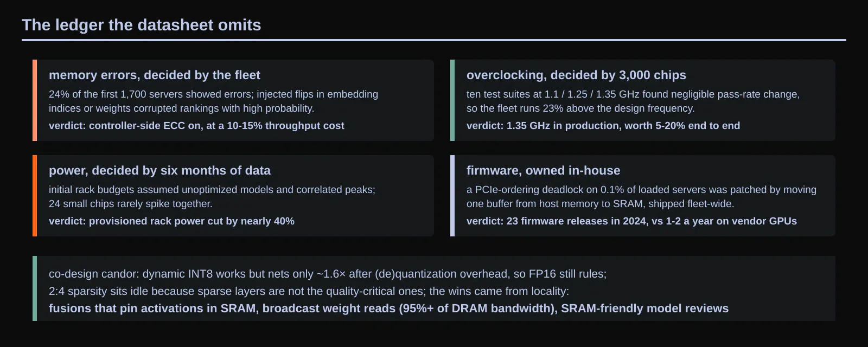Click the 'firmware, owned in-house' title
The image size is (868, 347).
[543, 170]
